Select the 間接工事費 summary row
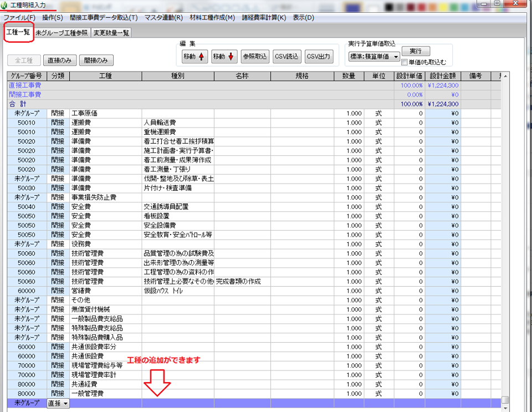 [x=254, y=95]
